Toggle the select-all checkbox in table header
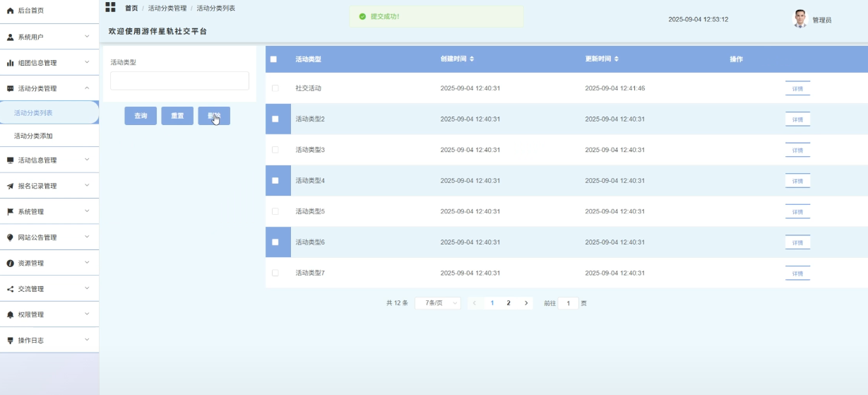This screenshot has width=868, height=395. coord(274,59)
